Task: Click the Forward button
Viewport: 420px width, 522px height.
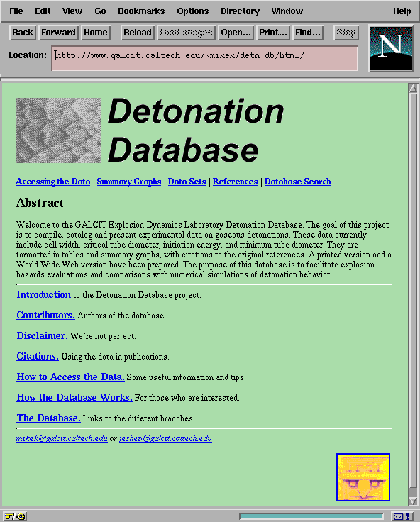Action: point(58,33)
